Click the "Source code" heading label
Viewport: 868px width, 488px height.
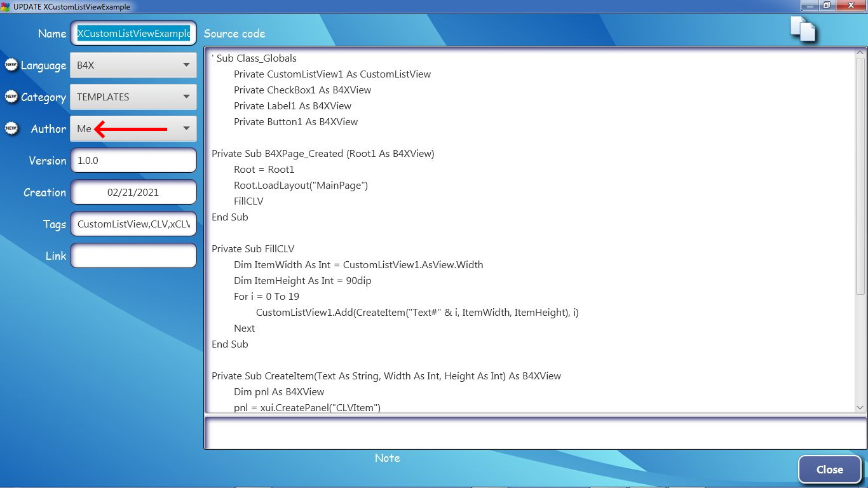(234, 34)
